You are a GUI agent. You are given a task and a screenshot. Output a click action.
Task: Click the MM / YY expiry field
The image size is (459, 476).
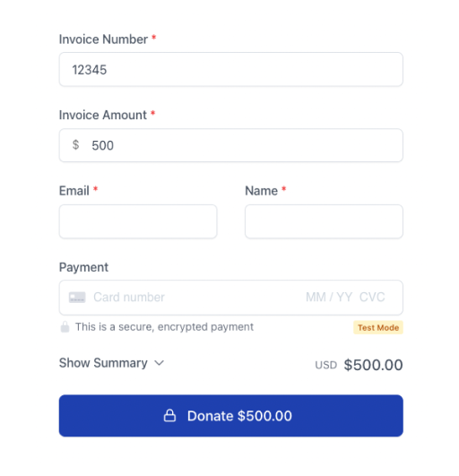pos(329,298)
